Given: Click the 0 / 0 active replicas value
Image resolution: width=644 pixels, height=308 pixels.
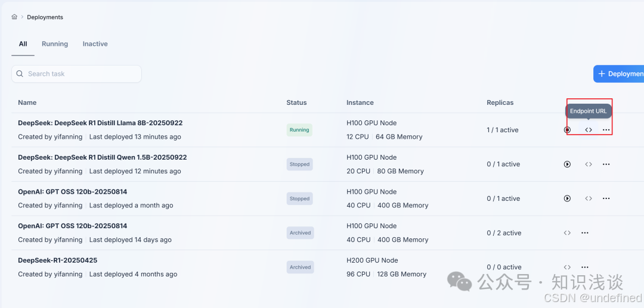Looking at the screenshot, I should 504,267.
